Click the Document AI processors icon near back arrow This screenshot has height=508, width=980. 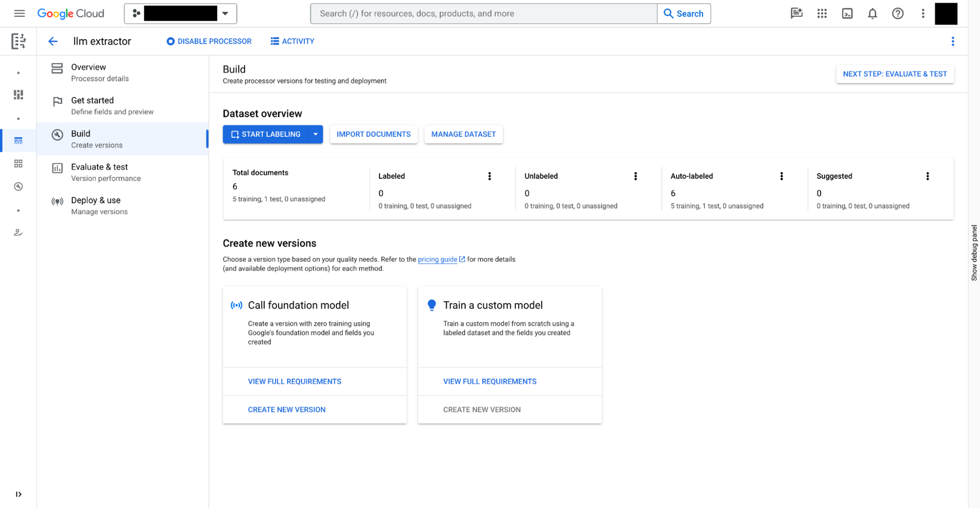19,41
